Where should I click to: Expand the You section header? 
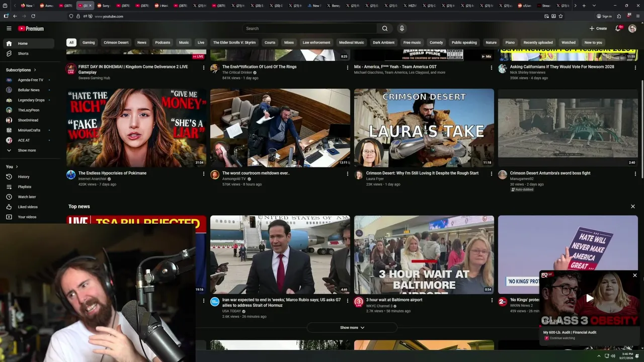12,166
